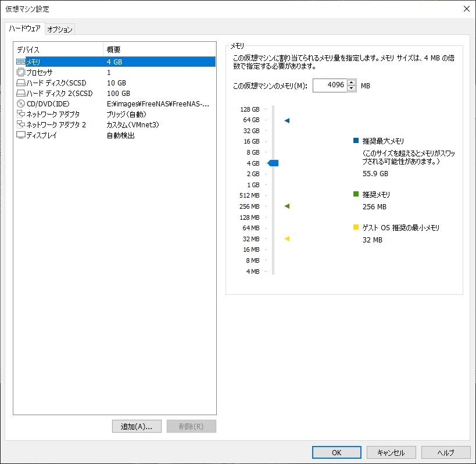Image resolution: width=476 pixels, height=464 pixels.
Task: Click the 追加(A)... button
Action: pyautogui.click(x=137, y=427)
